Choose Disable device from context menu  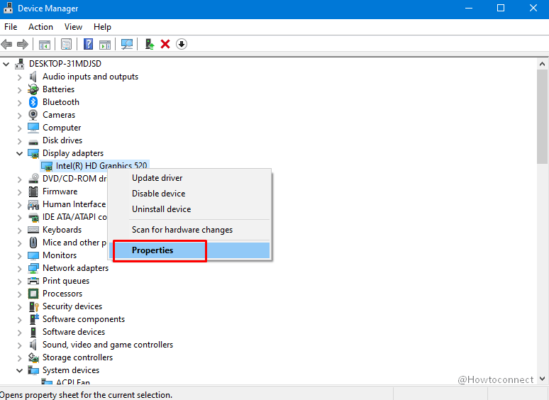(189, 193)
